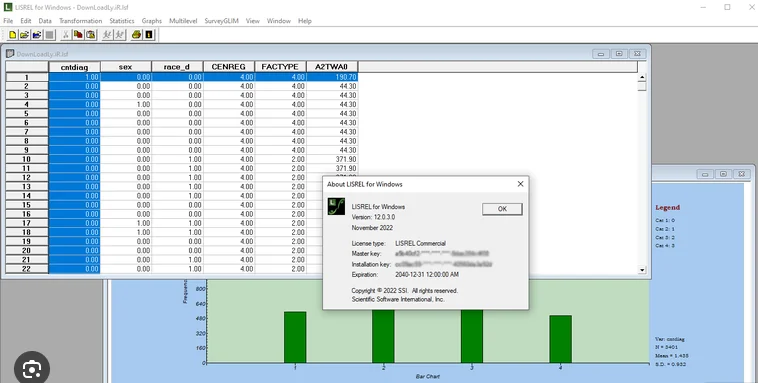The width and height of the screenshot is (758, 383).
Task: Click the Expiration date text 2040-12-31
Action: tap(427, 275)
